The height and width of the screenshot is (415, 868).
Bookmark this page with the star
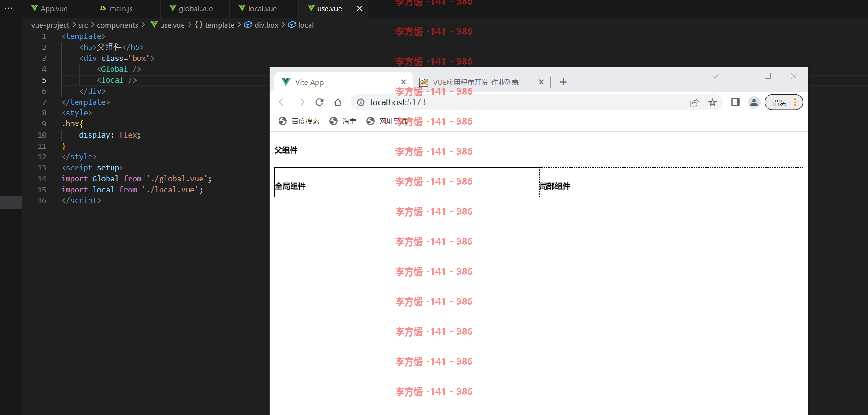click(x=713, y=102)
